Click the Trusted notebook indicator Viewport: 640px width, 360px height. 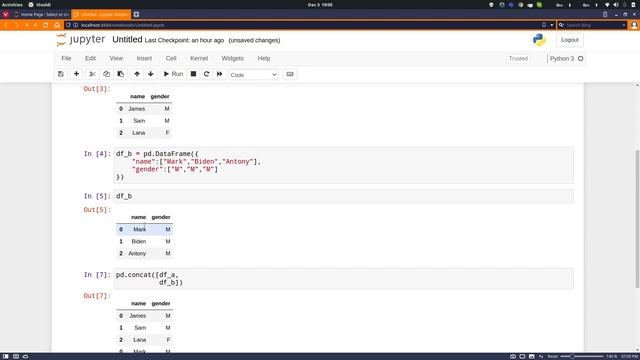518,59
